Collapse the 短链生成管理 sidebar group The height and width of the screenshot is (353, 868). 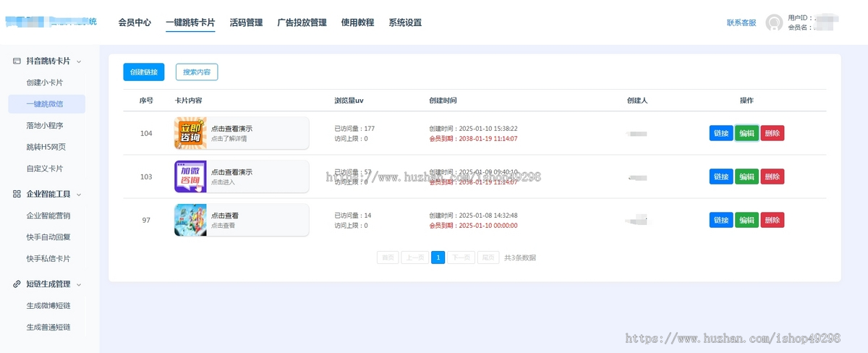click(79, 284)
